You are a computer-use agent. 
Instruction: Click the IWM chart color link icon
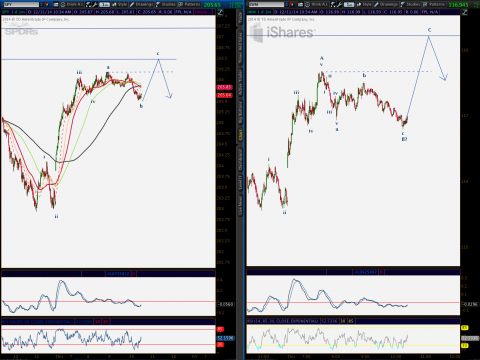coord(292,4)
